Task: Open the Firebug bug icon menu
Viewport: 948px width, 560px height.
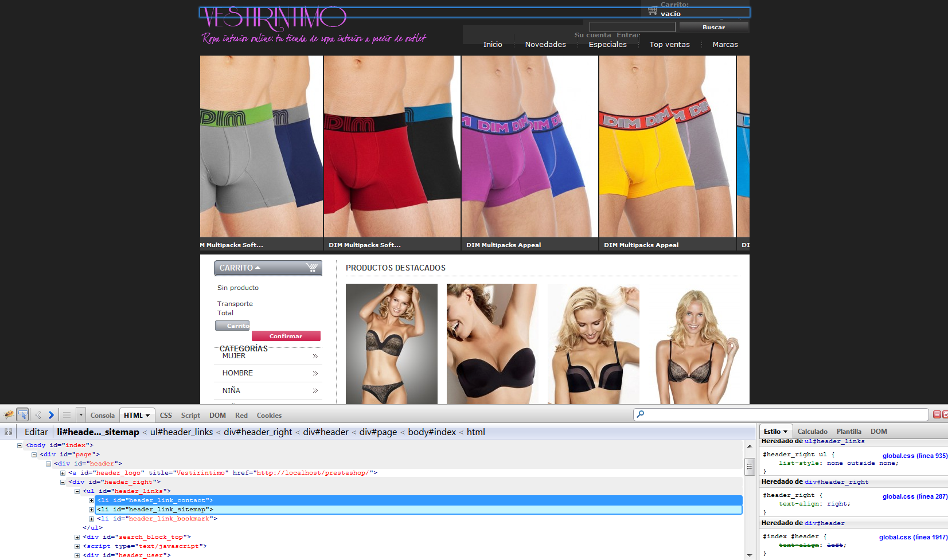Action: (x=9, y=415)
